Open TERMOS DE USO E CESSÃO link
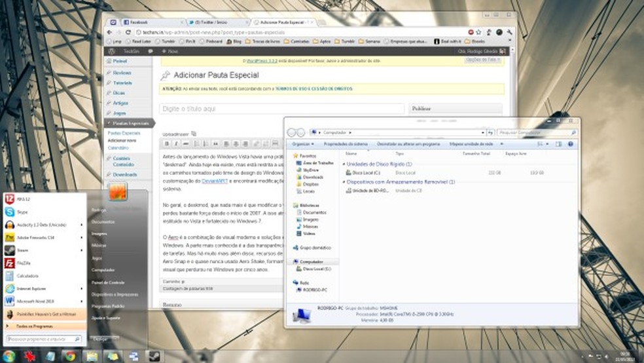Image resolution: width=644 pixels, height=363 pixels. click(x=313, y=89)
